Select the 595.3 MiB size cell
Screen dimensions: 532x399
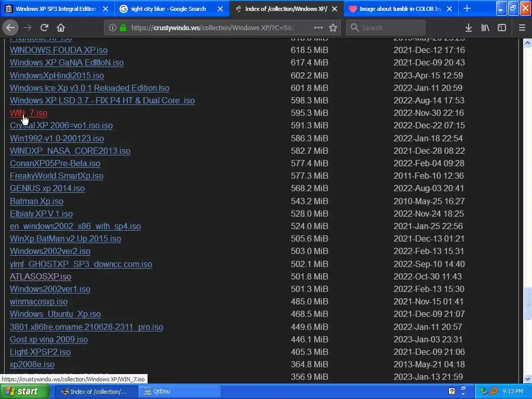click(x=310, y=113)
